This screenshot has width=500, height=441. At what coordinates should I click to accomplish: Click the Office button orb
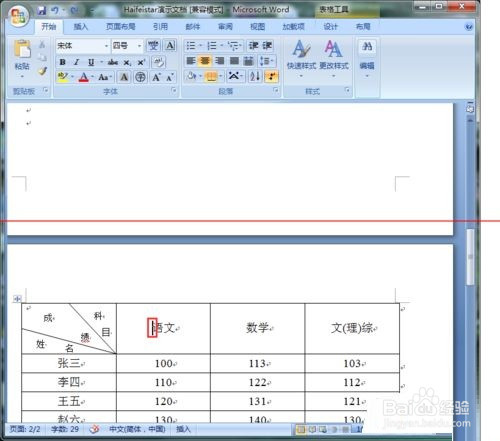[18, 16]
